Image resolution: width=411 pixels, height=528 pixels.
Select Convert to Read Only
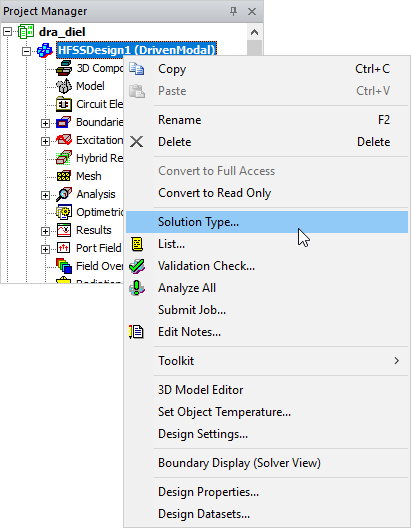(x=267, y=193)
